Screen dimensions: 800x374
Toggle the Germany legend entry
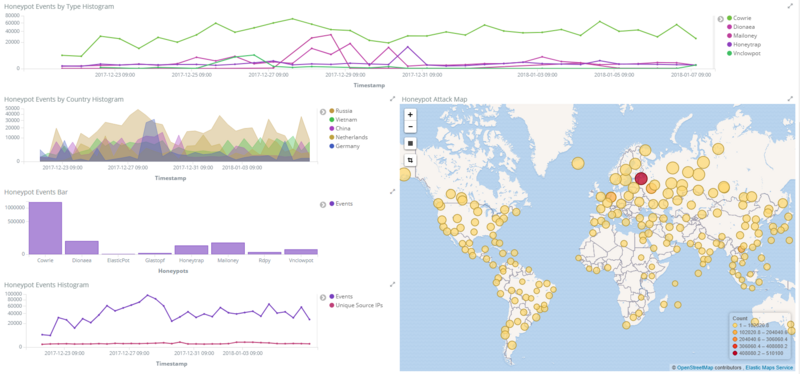[x=344, y=146]
